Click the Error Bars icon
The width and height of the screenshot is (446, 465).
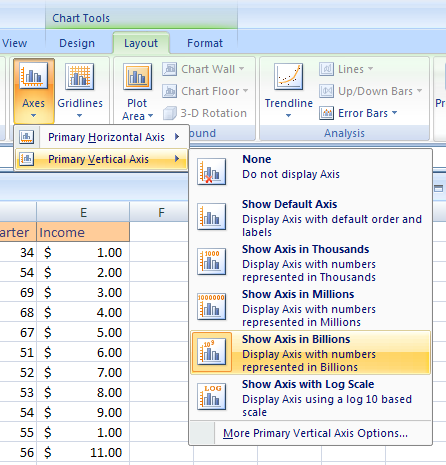[x=326, y=113]
